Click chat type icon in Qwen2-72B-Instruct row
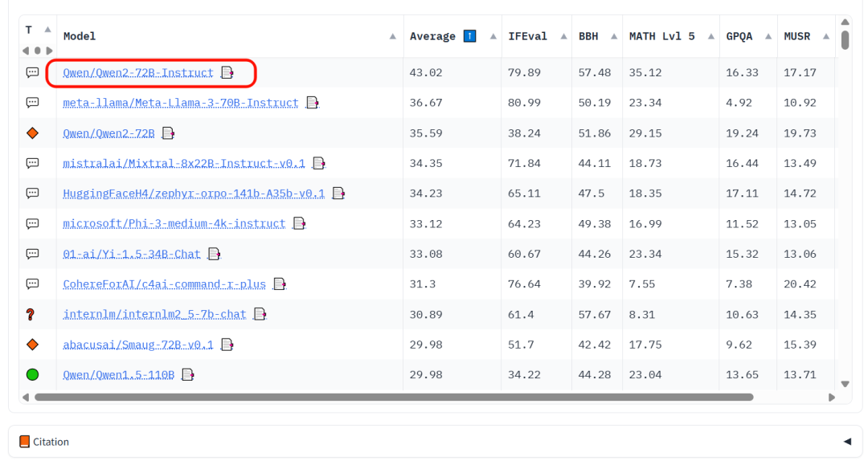 [33, 72]
